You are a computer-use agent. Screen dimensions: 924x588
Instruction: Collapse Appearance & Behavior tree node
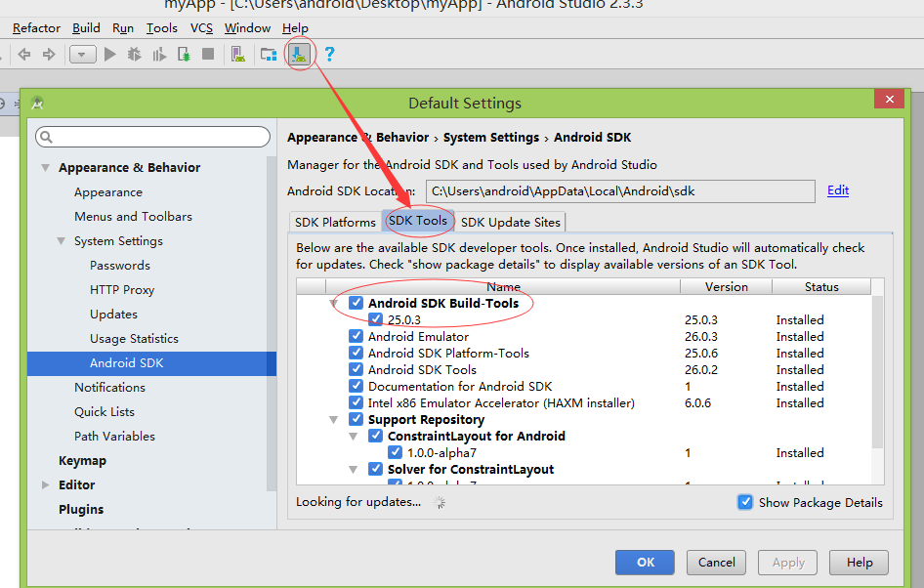[45, 167]
